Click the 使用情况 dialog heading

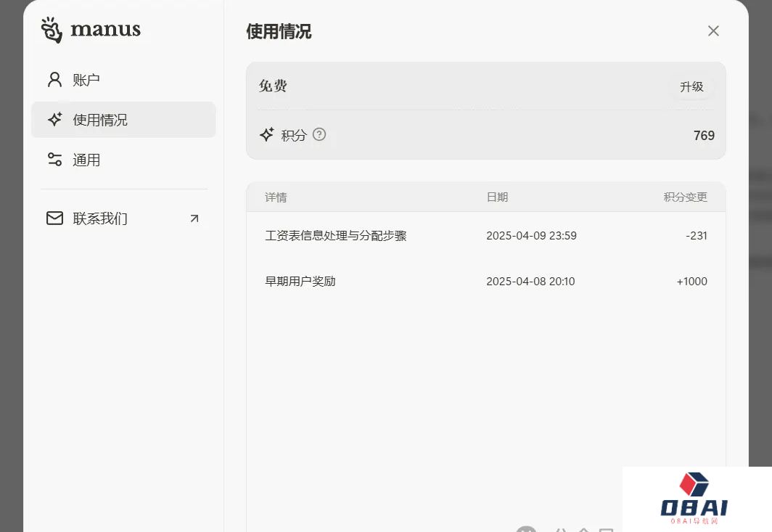tap(279, 31)
